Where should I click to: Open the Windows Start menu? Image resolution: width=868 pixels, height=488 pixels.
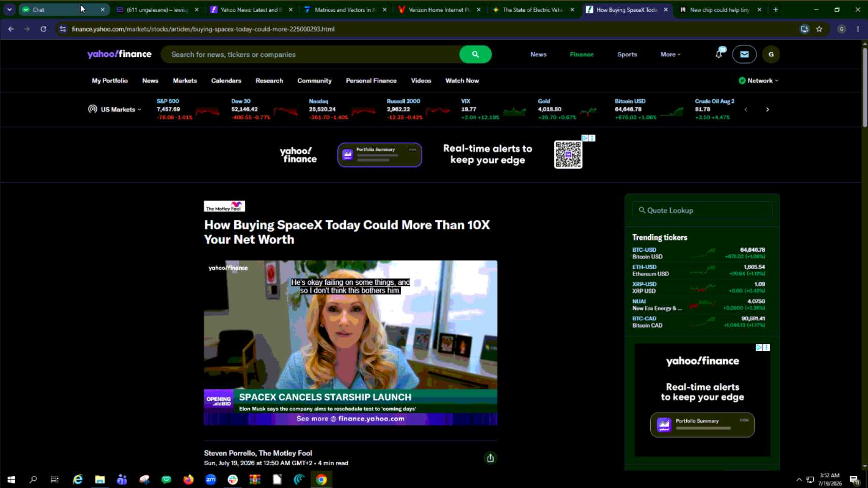coord(11,479)
